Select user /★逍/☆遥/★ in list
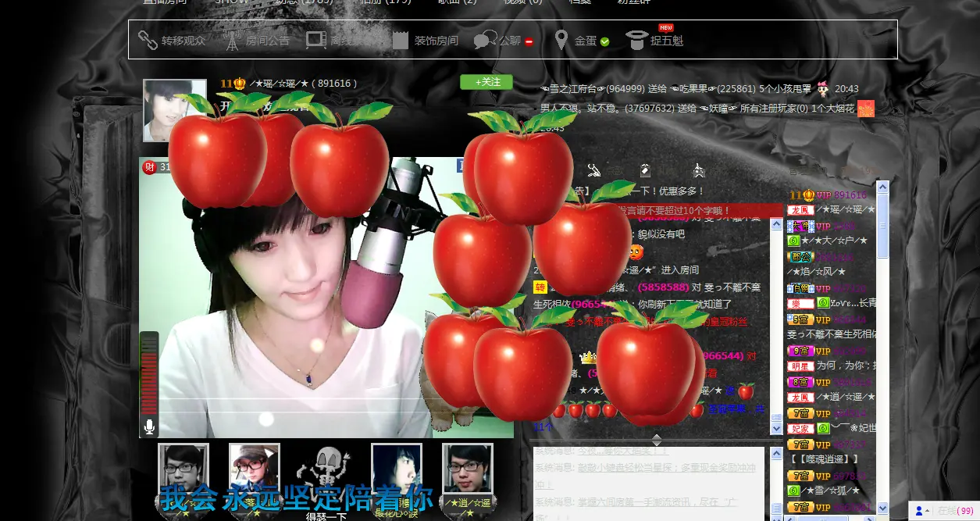This screenshot has width=980, height=521. click(846, 398)
